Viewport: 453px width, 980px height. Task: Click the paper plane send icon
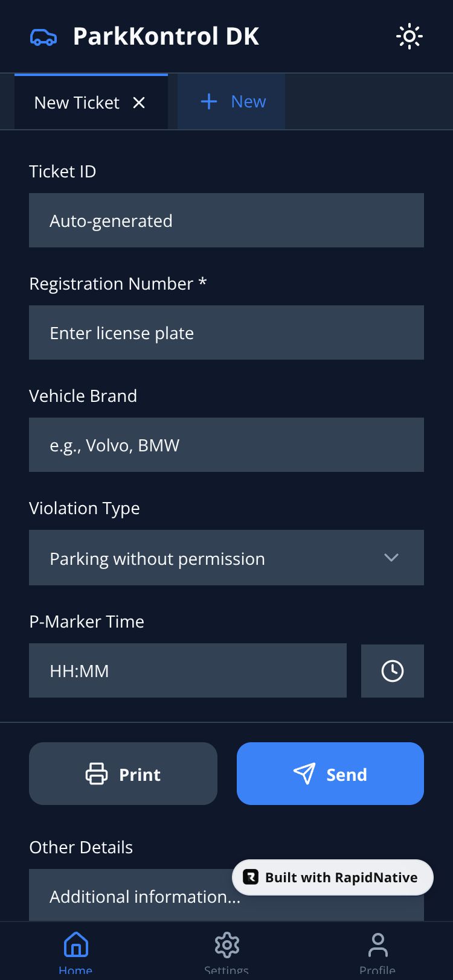(304, 774)
